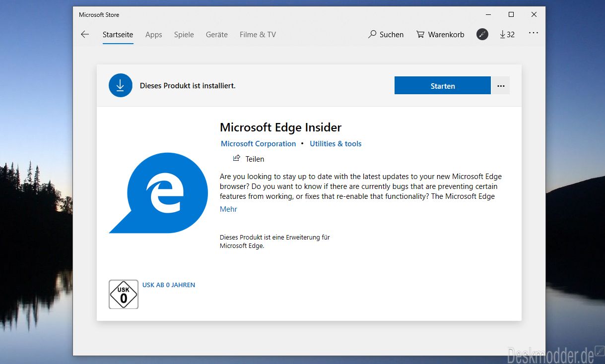The image size is (605, 364).
Task: Open the Microsoft Corporation publisher link
Action: (259, 144)
